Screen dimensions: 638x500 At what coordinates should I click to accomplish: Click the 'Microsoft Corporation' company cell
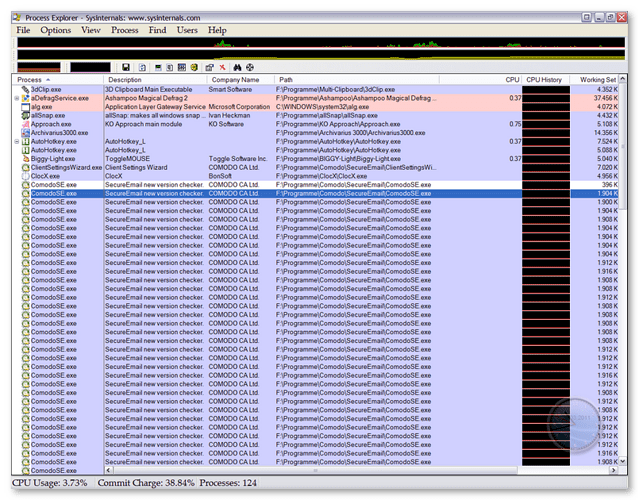click(x=239, y=107)
